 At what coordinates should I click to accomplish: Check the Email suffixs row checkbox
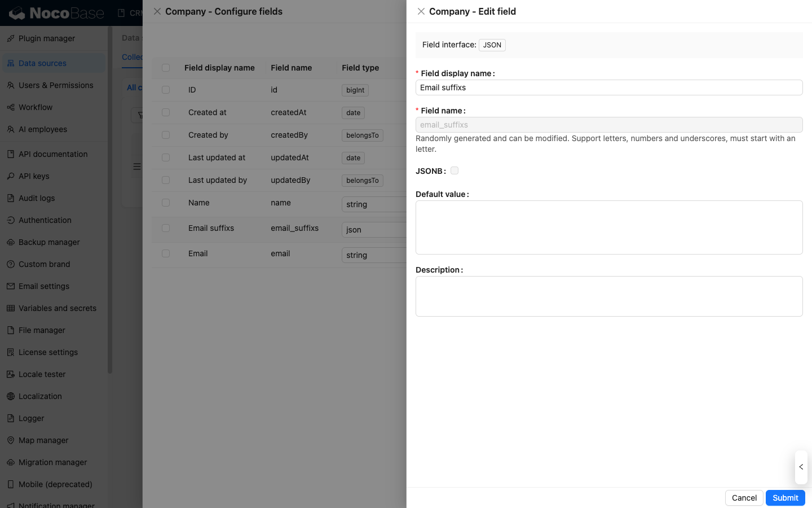point(166,228)
